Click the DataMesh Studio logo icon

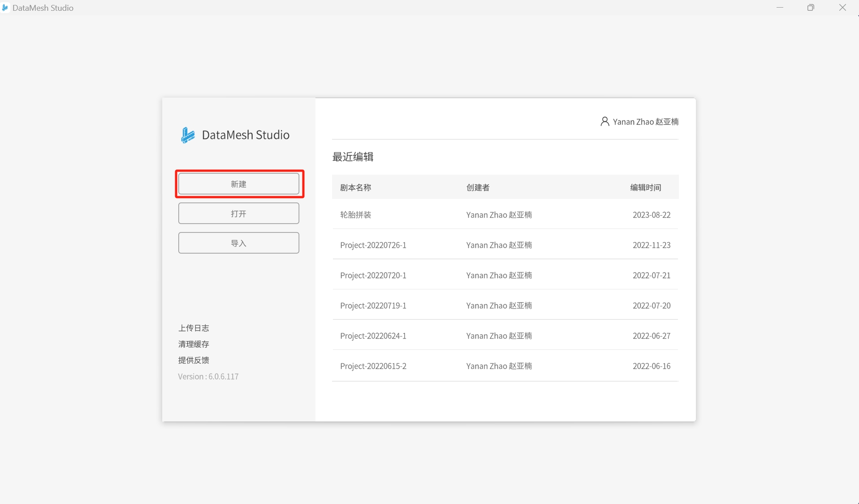point(188,135)
